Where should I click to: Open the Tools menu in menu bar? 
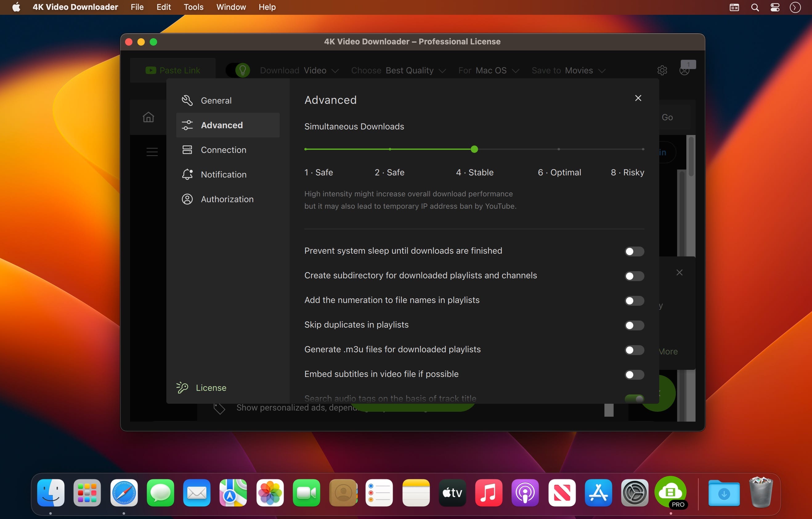(x=193, y=6)
